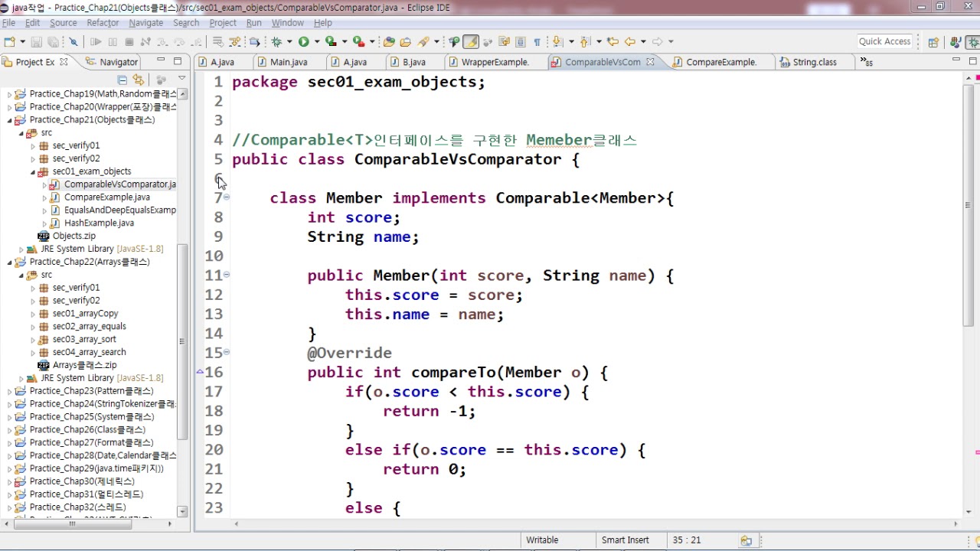Click the Back navigation arrow
Image resolution: width=980 pixels, height=551 pixels.
tap(630, 42)
